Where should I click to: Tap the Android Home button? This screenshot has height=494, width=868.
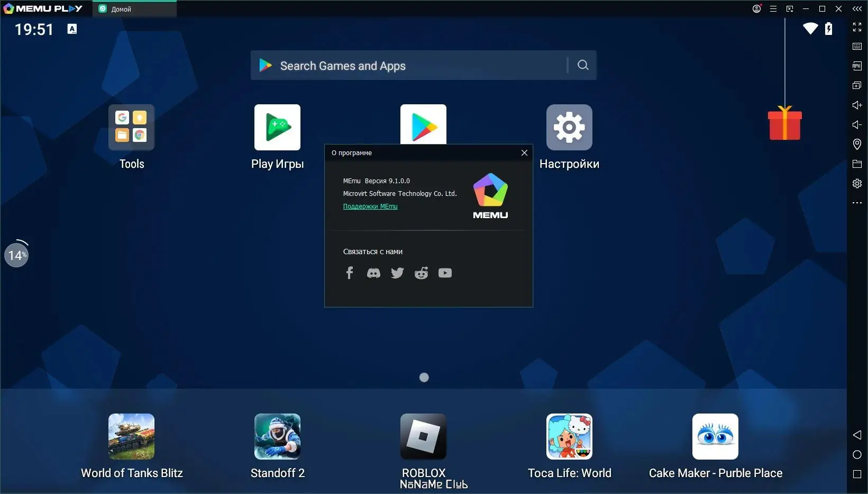point(857,455)
